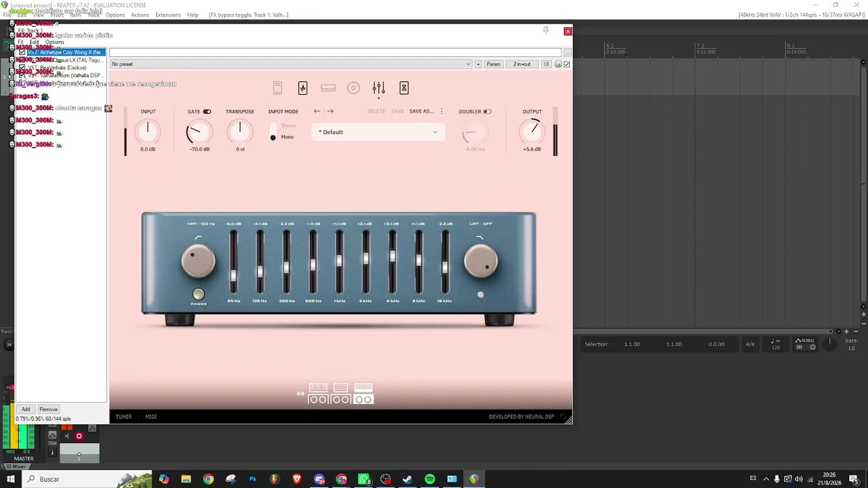
Task: Open the FX window Options menu
Action: pyautogui.click(x=54, y=42)
